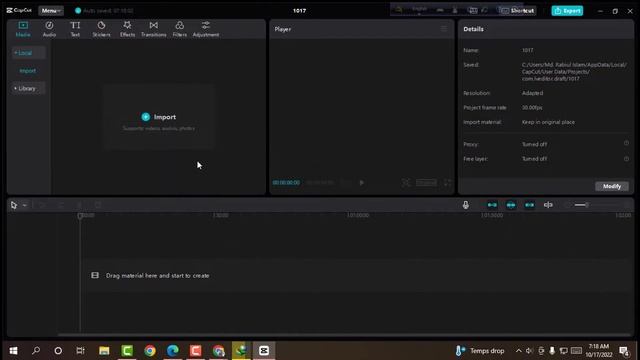Collapse the Local section
Image resolution: width=640 pixels, height=360 pixels.
(x=28, y=53)
